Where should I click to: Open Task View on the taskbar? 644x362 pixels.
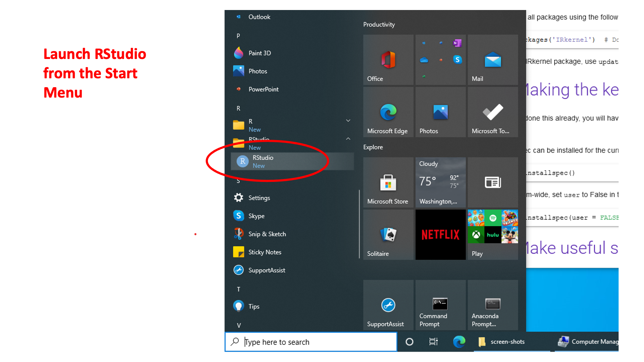tap(433, 342)
